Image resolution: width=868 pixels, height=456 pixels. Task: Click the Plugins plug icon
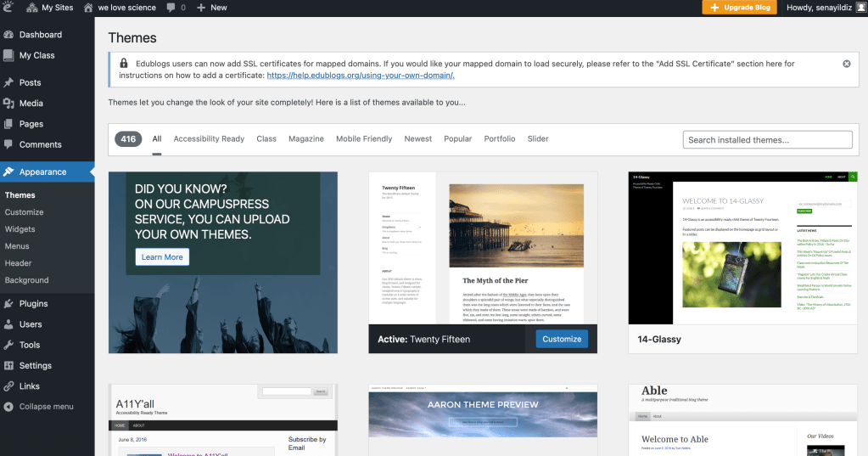click(x=8, y=303)
